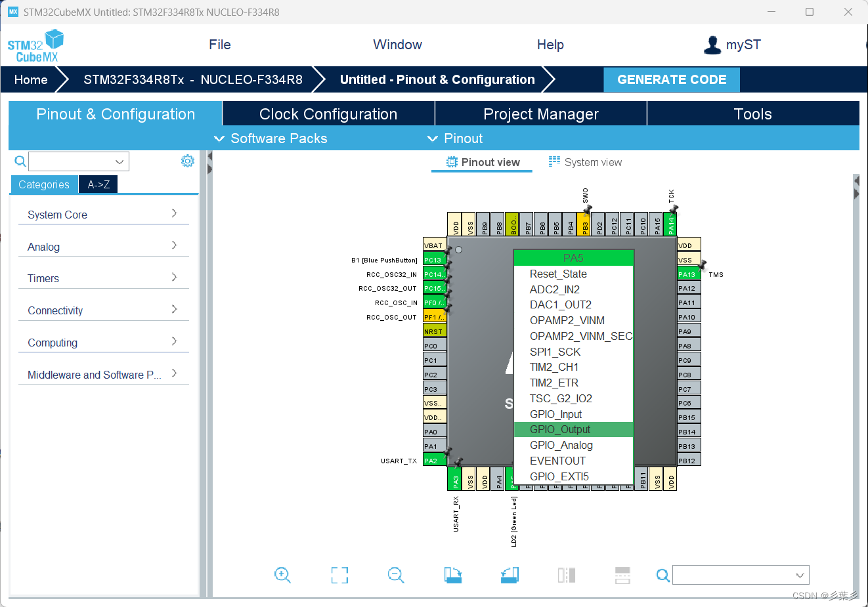
Task: Click the GENERATE CODE button
Action: (672, 79)
